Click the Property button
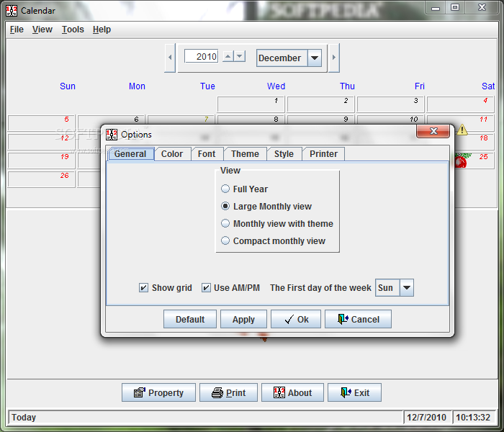Screen dimensions: 504x432 [x=158, y=392]
